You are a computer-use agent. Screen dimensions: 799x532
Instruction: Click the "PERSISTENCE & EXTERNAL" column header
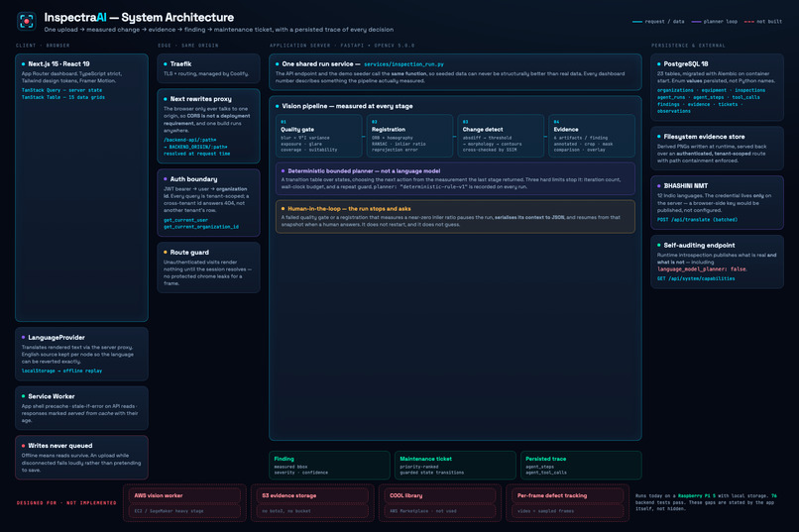point(688,46)
